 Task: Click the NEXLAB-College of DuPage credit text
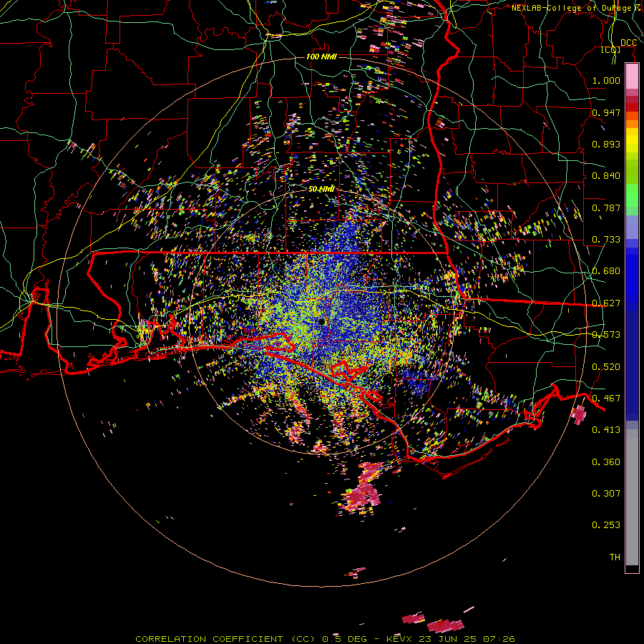tap(577, 8)
